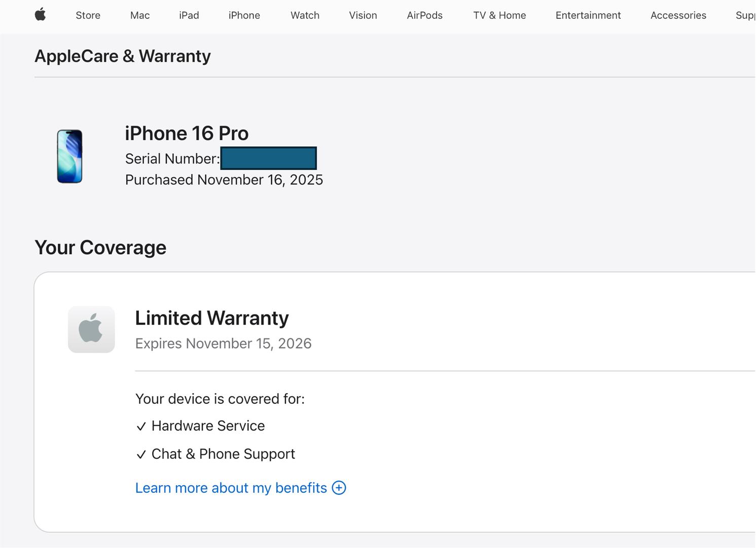Open the Entertainment menu
Viewport: 756px width, 548px height.
point(588,15)
